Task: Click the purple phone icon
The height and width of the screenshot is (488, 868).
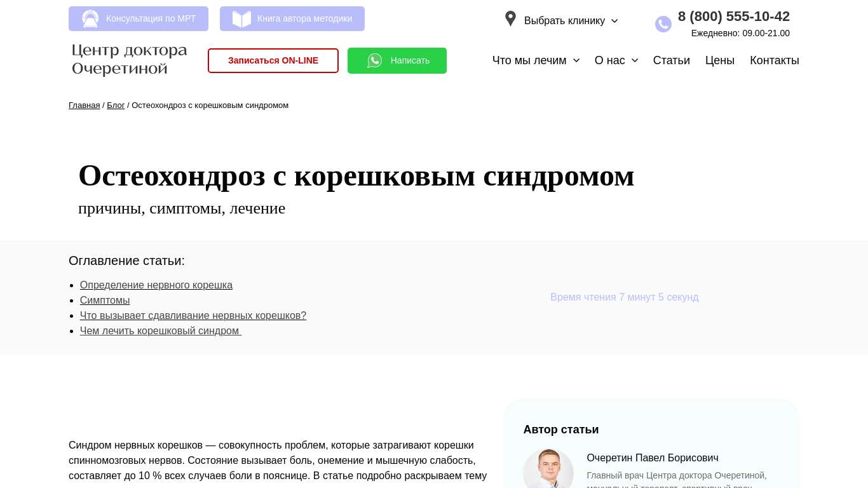Action: (663, 24)
